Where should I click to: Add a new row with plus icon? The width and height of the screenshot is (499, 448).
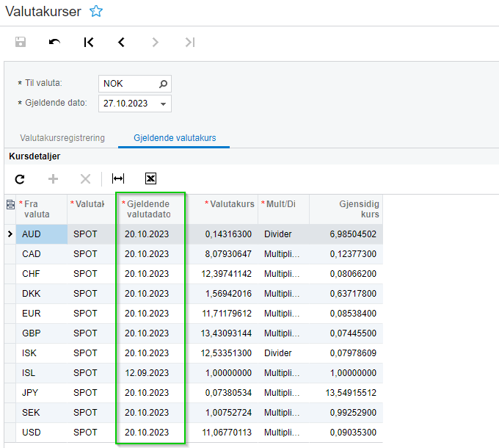53,179
